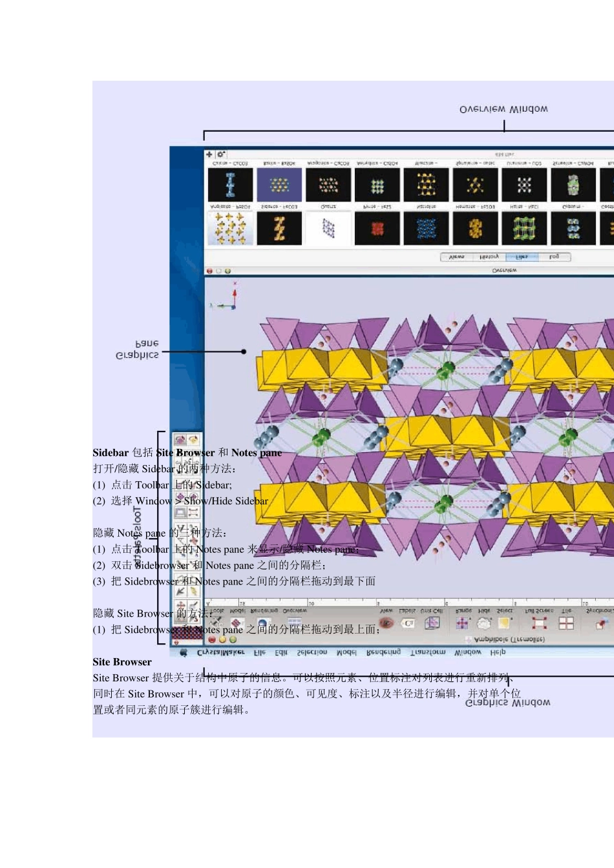Select the Hematite - Fe2O3 thumbnail
614x868 pixels.
point(475,228)
